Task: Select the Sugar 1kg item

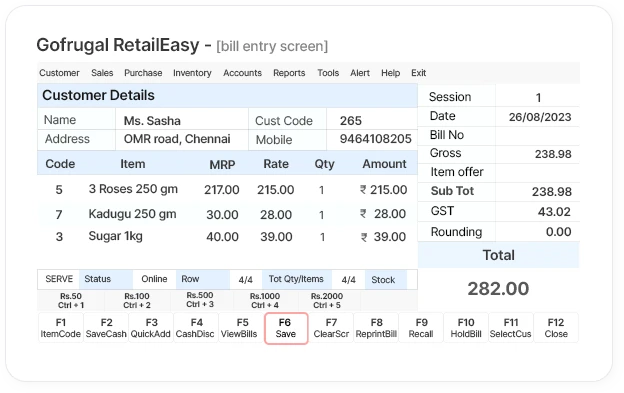Action: tap(115, 236)
